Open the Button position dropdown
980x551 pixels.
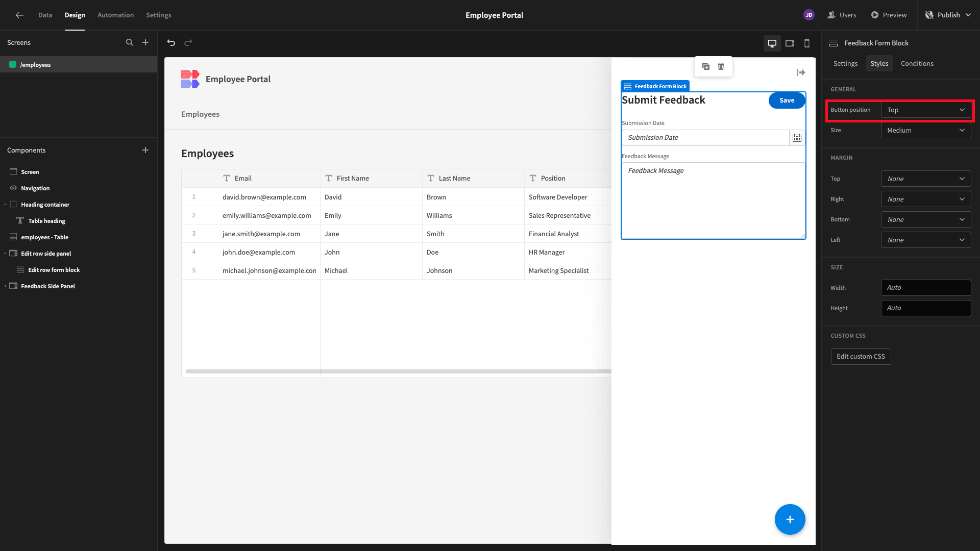coord(926,110)
